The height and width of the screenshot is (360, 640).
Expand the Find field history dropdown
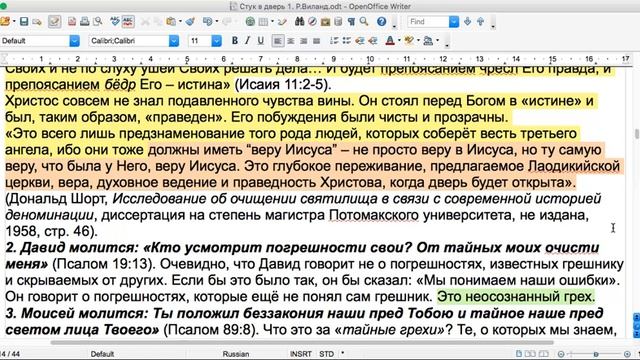(454, 22)
